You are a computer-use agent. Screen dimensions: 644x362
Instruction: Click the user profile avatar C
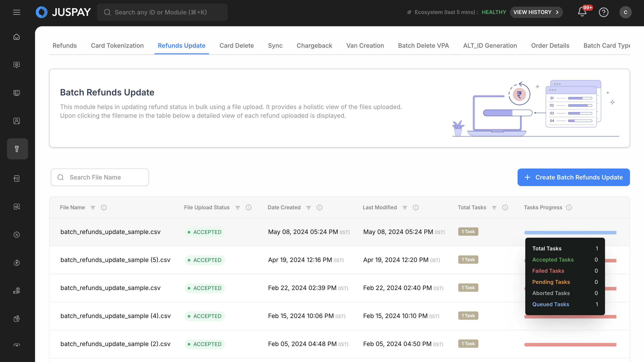(625, 12)
